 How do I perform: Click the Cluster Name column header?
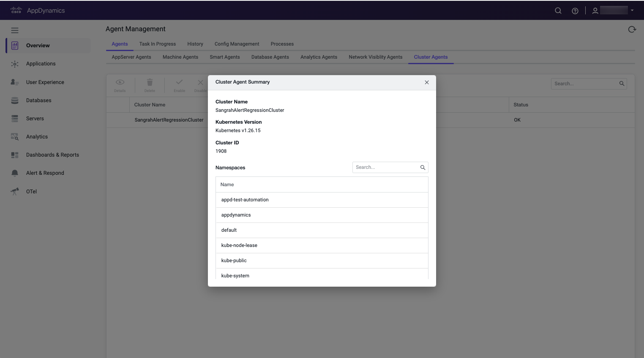click(x=150, y=105)
